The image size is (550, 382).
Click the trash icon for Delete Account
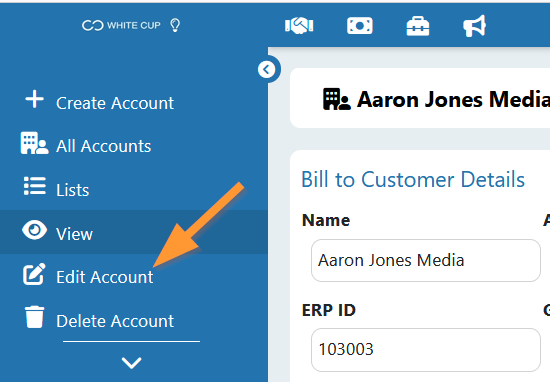point(34,317)
